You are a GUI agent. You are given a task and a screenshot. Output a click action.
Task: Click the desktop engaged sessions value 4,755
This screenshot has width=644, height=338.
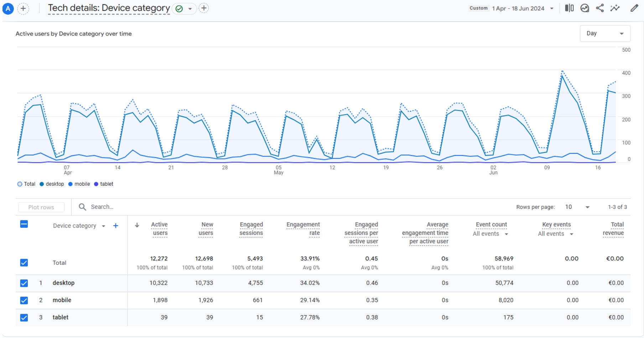255,283
